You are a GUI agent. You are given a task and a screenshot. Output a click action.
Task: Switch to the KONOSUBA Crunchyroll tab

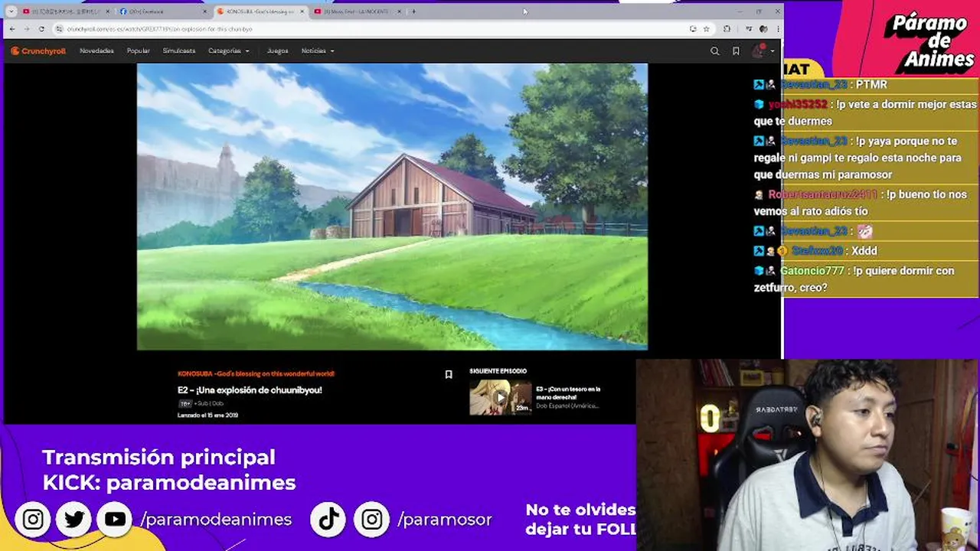click(260, 11)
